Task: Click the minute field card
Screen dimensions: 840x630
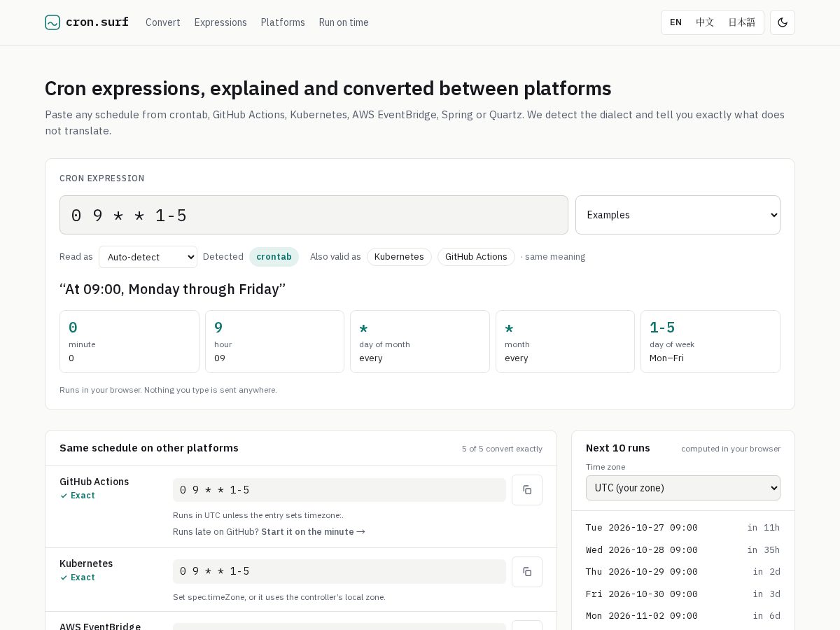Action: coord(129,342)
